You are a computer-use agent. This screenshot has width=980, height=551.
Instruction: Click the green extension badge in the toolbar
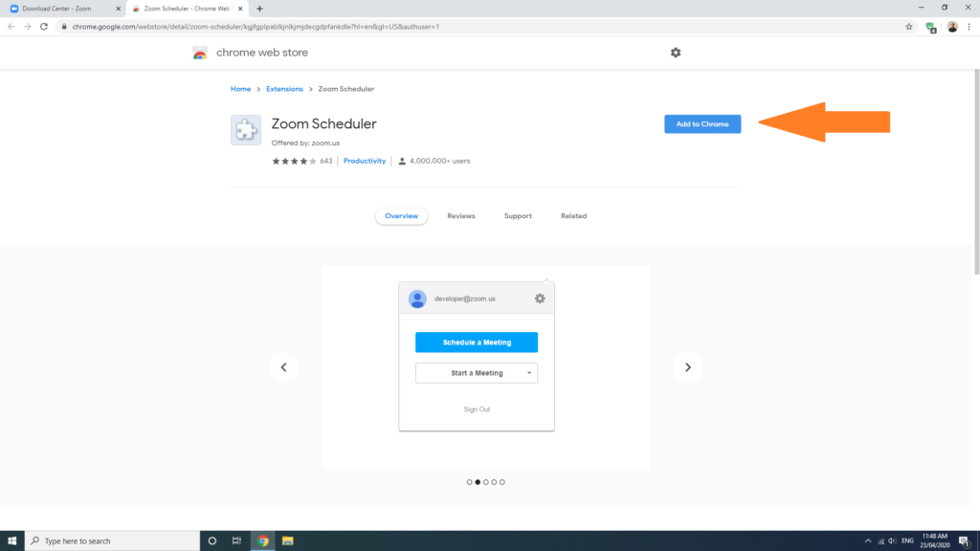(x=930, y=28)
